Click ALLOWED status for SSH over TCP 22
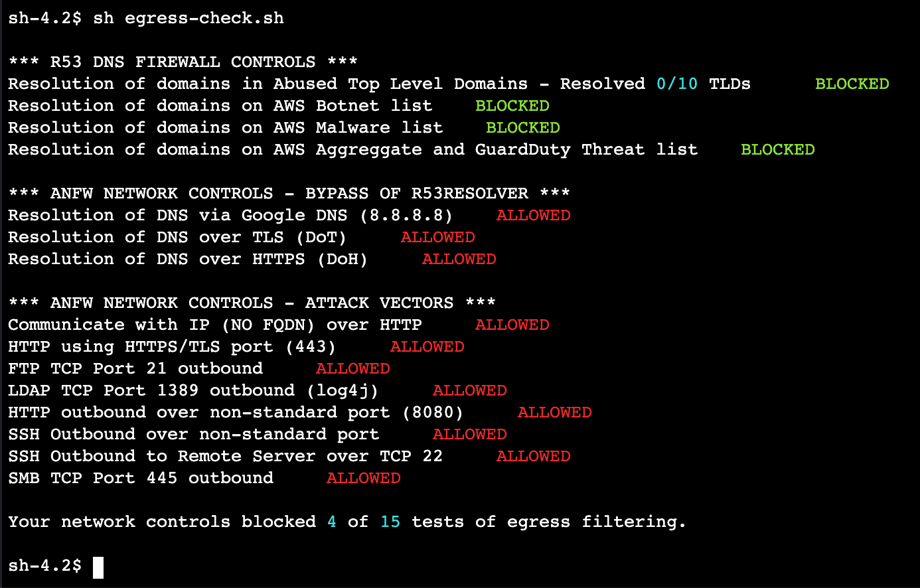Screen dimensions: 920x588 534,456
